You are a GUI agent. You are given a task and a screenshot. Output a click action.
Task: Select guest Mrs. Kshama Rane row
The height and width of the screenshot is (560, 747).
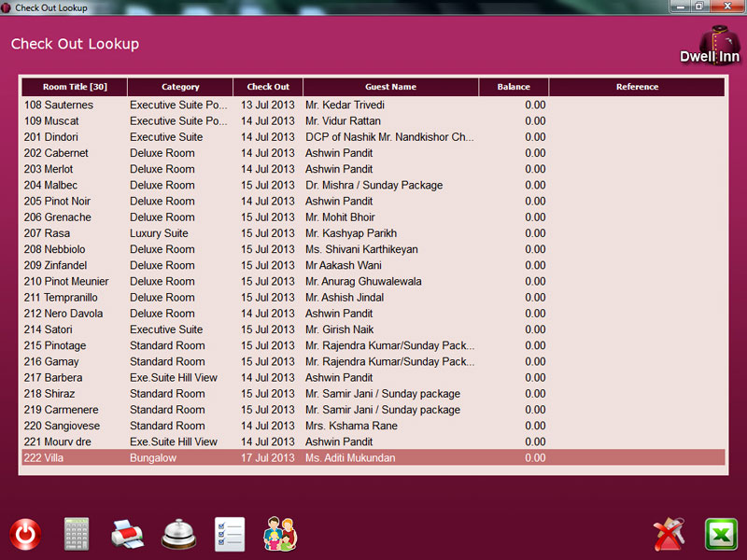click(x=372, y=426)
